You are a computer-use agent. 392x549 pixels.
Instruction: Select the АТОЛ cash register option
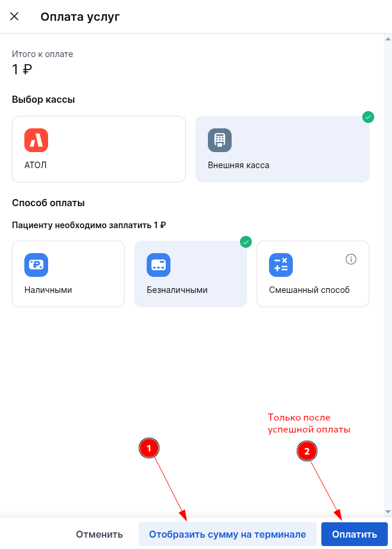pyautogui.click(x=99, y=149)
